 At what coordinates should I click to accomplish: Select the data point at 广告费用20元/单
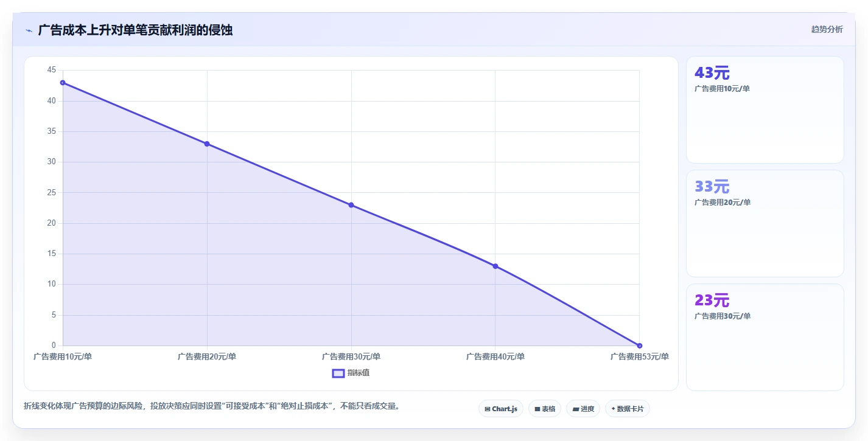(207, 144)
